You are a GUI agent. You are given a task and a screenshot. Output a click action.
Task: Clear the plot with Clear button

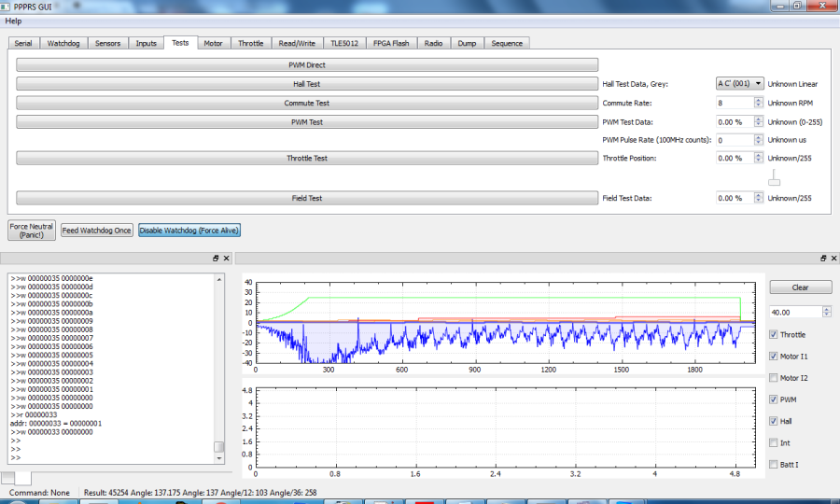(x=800, y=287)
